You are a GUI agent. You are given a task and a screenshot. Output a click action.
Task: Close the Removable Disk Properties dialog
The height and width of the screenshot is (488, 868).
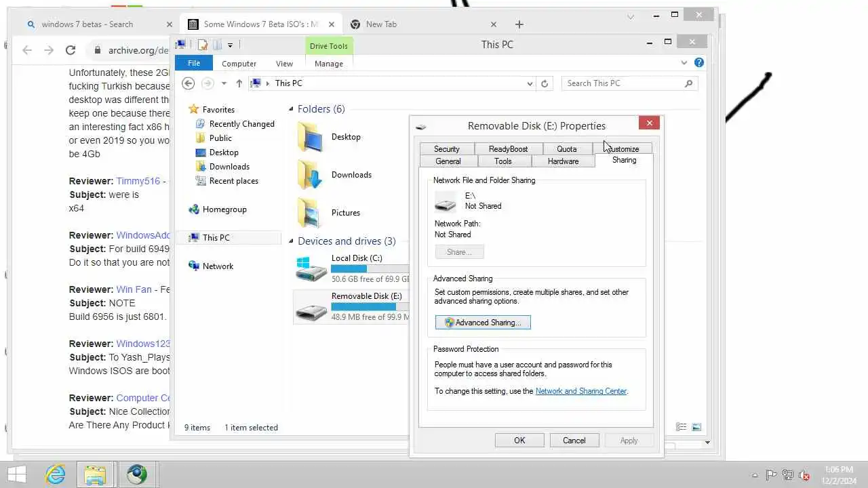pos(649,123)
